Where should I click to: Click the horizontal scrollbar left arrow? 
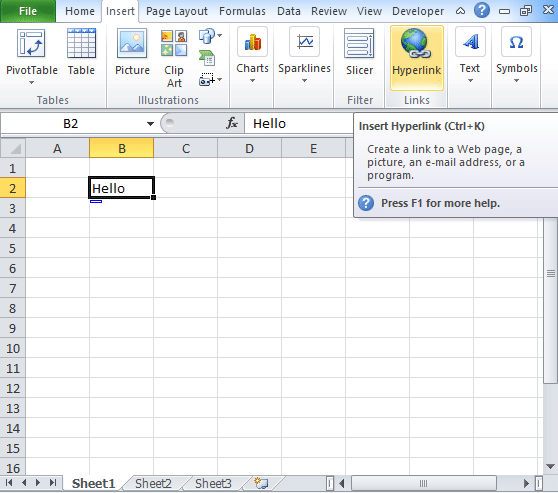click(x=342, y=483)
